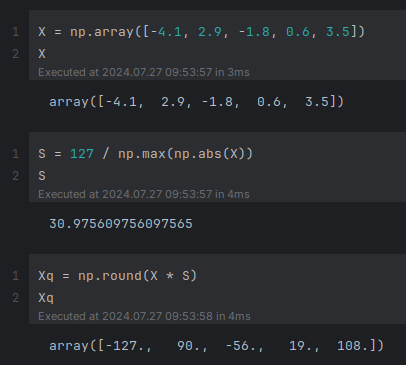Click code line 'S = 127 / np.max(np.abs(X))'
Viewport: 406px width, 365px height.
pos(146,154)
